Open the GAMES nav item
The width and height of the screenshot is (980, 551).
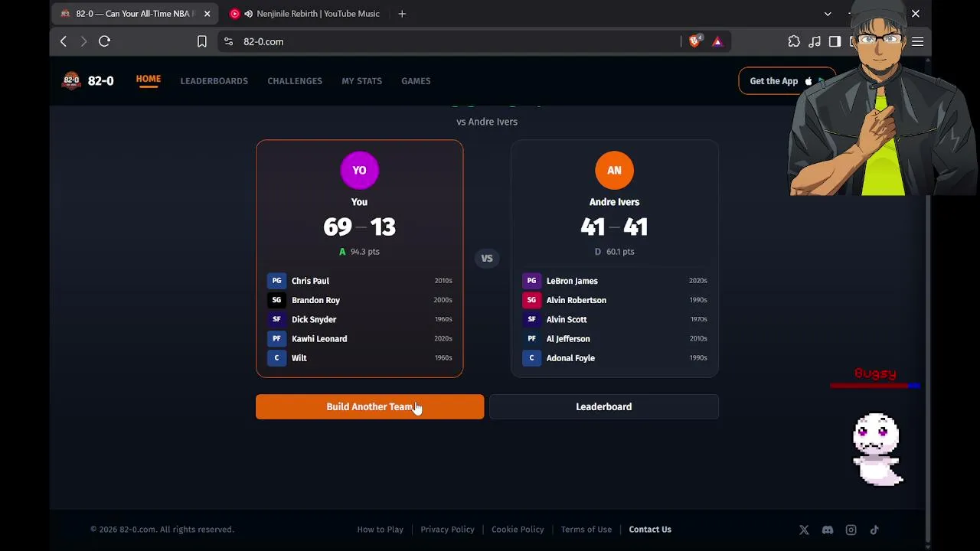[416, 81]
